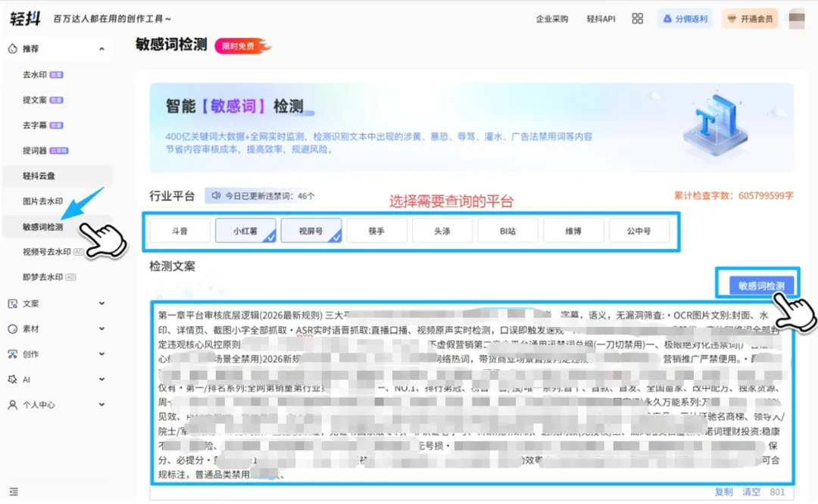Viewport: 818px width, 504px height.
Task: Click the 智能【敏感词】检测 banner title
Action: pyautogui.click(x=235, y=107)
